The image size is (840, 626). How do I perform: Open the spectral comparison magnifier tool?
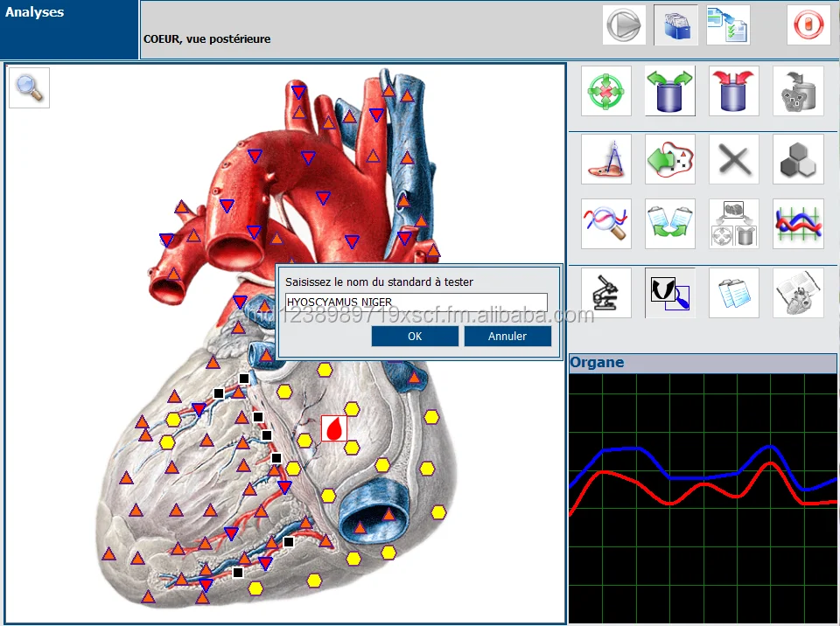tap(605, 223)
